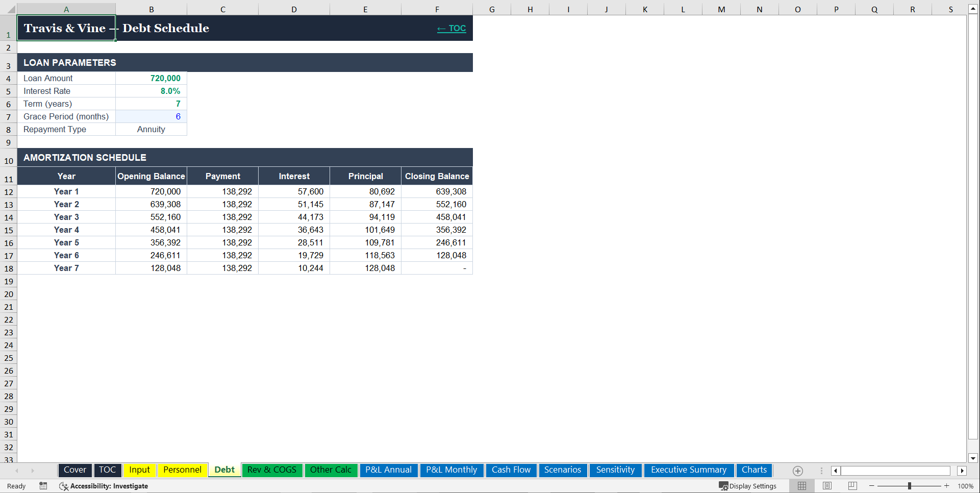Click next sheet navigation arrow
Screen dimensions: 980x493
[x=33, y=471]
